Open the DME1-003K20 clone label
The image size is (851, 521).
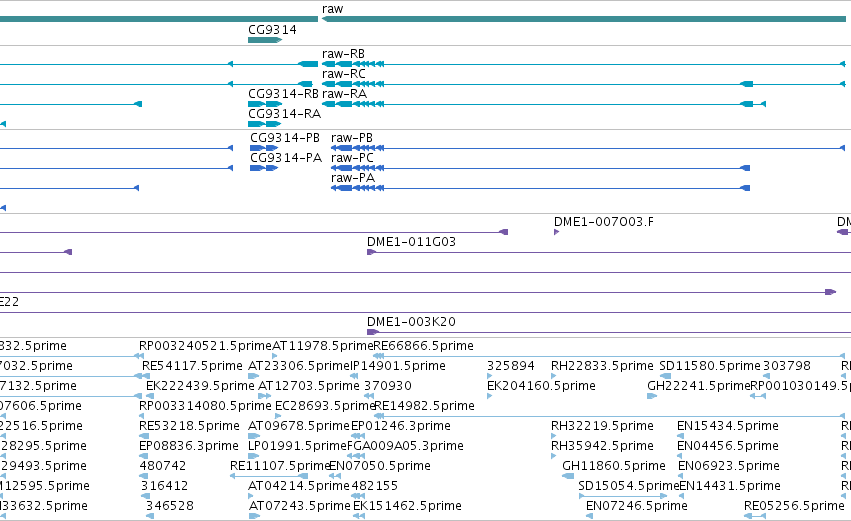coord(411,322)
